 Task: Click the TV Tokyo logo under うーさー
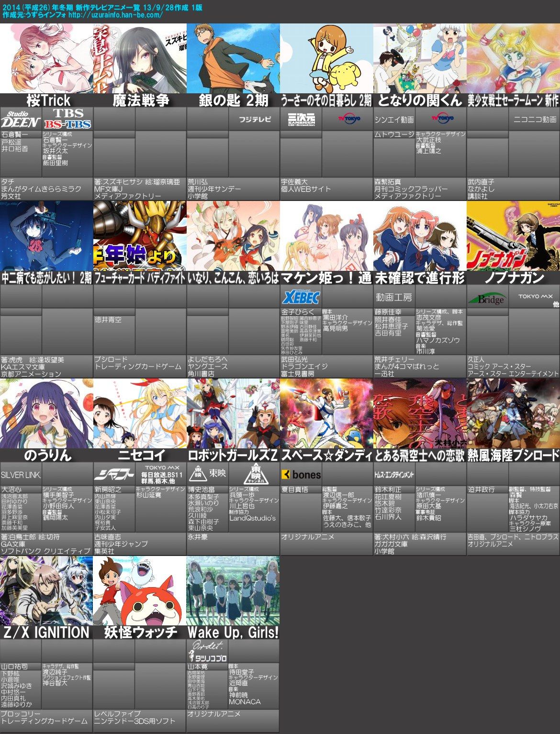pos(348,119)
